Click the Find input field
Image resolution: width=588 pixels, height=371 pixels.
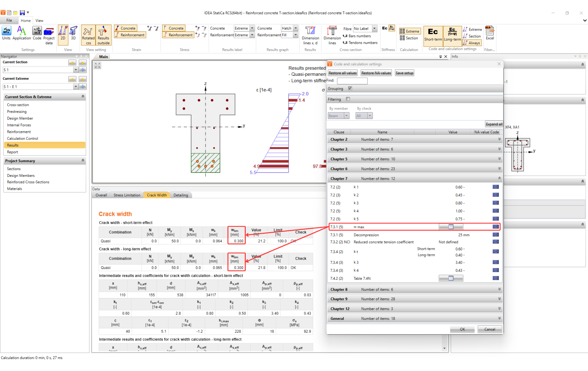(352, 81)
